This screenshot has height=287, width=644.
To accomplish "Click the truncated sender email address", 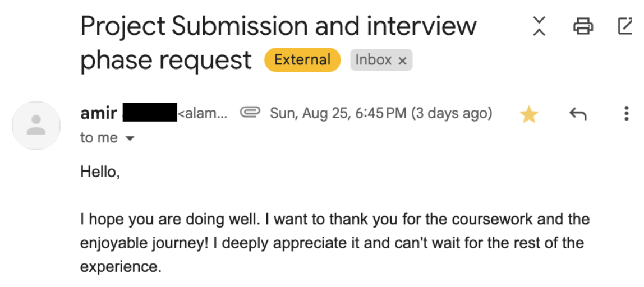I will pos(203,113).
